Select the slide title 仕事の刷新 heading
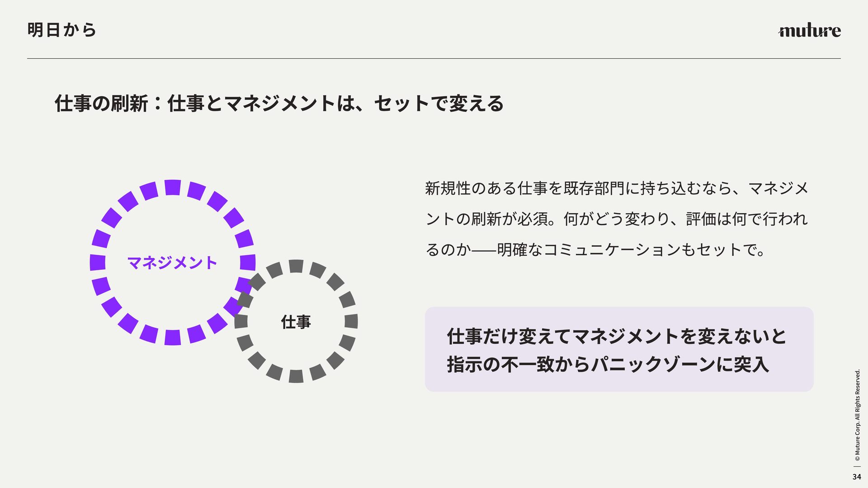This screenshot has height=488, width=868. coord(279,103)
